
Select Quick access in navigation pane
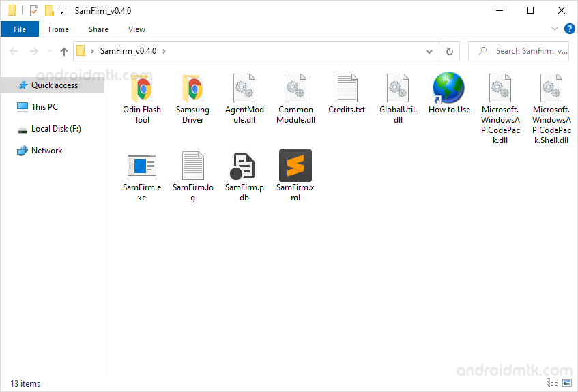53,85
